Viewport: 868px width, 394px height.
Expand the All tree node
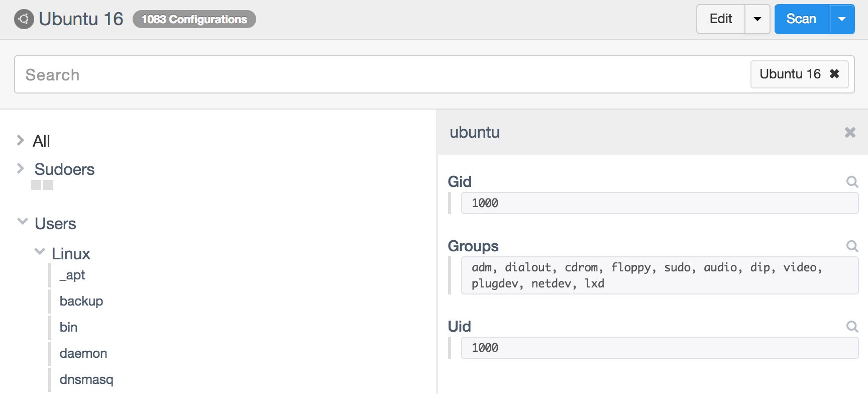coord(21,140)
